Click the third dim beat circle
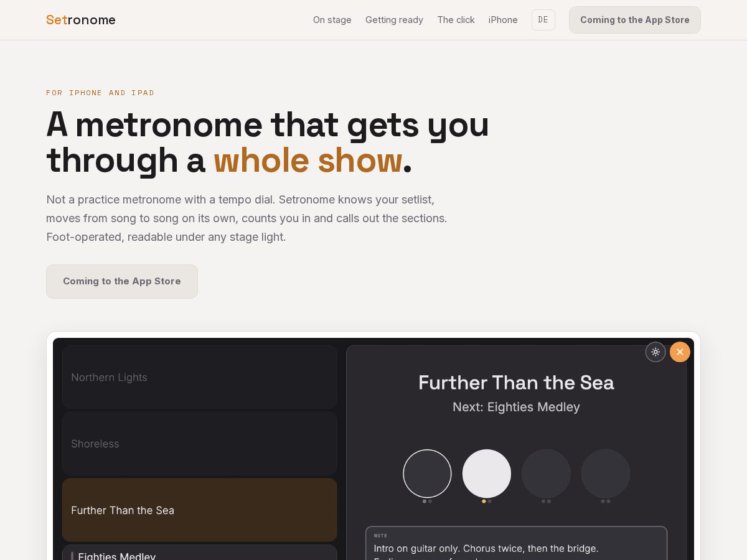The width and height of the screenshot is (747, 560). pos(546,474)
